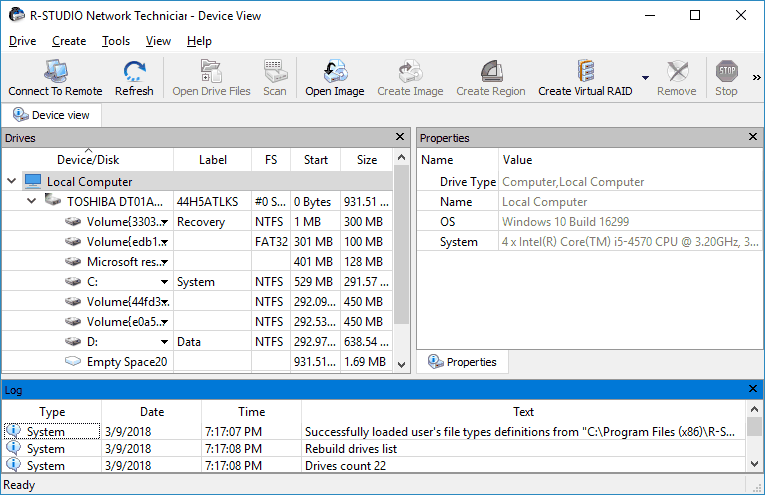Select the Empty Space20 row
Viewport: 765px width, 495px height.
coord(197,362)
